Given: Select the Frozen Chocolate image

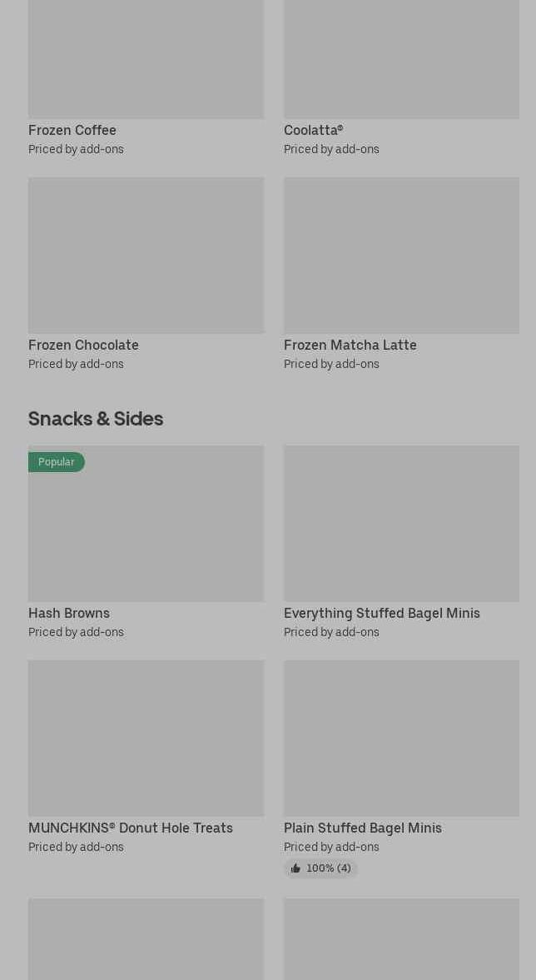Looking at the screenshot, I should [146, 255].
